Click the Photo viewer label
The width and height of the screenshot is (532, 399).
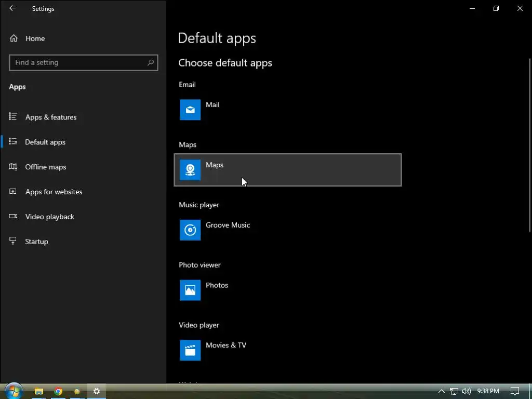(x=199, y=265)
